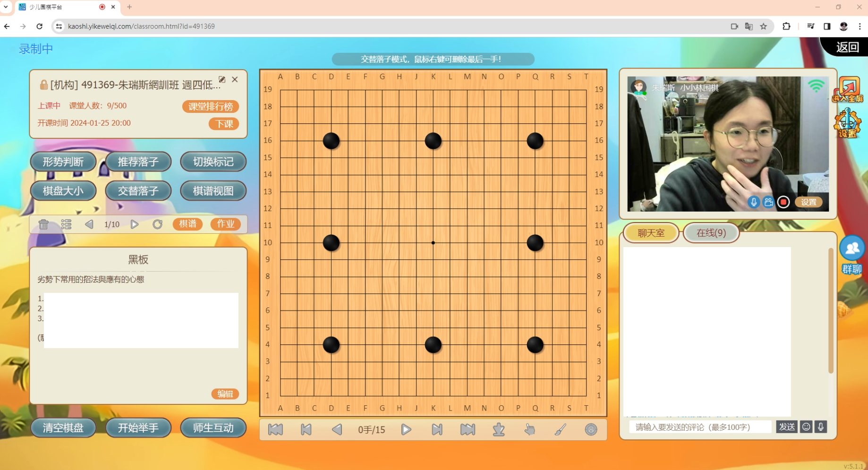
Task: Clear the board with 清空棋盘
Action: (x=63, y=428)
